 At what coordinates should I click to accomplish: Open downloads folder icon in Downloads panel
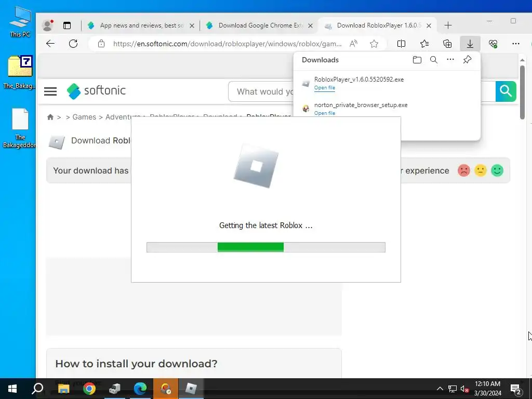tap(417, 60)
